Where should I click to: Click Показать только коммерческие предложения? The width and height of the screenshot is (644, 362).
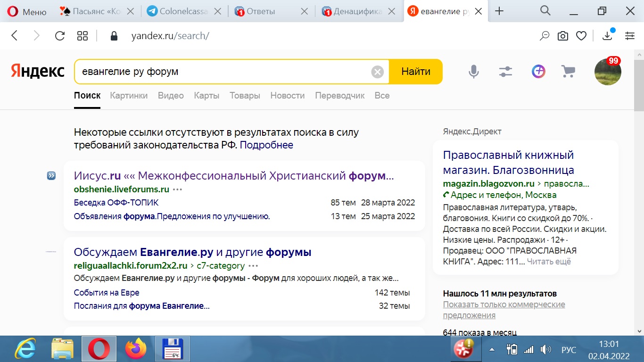tap(504, 310)
